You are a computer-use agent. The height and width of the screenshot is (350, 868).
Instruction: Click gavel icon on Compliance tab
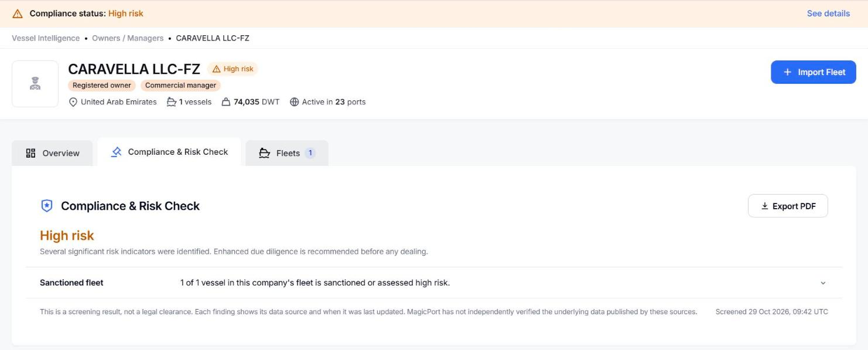click(x=116, y=152)
